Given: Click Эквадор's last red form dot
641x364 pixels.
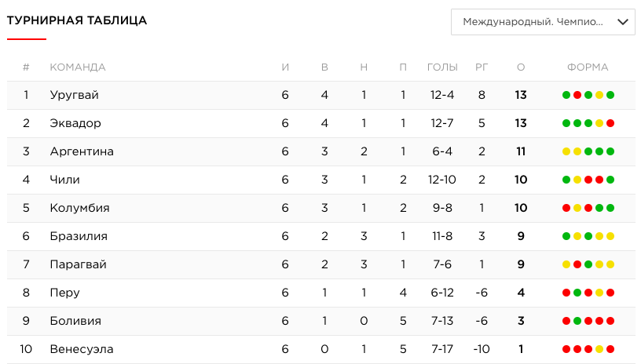Looking at the screenshot, I should tap(610, 123).
